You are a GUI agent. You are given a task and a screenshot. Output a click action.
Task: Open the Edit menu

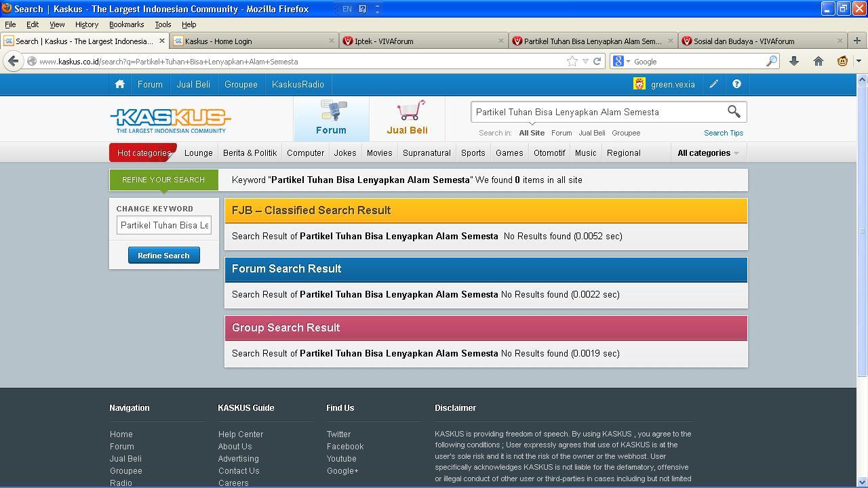(32, 24)
